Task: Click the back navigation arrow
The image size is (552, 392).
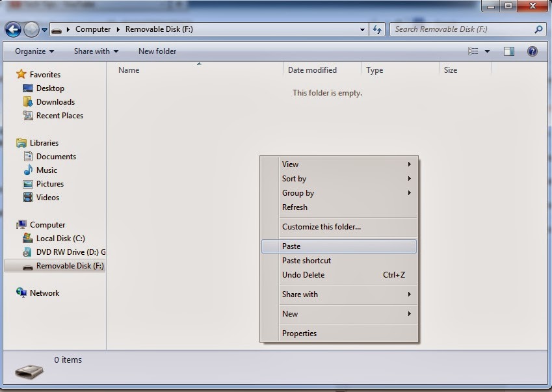Action: [13, 29]
